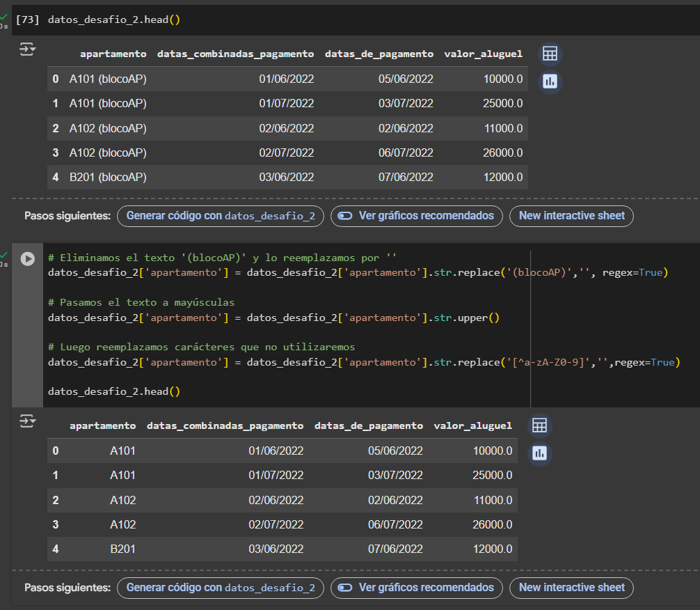The width and height of the screenshot is (700, 610).
Task: Click 'datas_de_pagamento' header in the first table
Action: click(x=379, y=54)
